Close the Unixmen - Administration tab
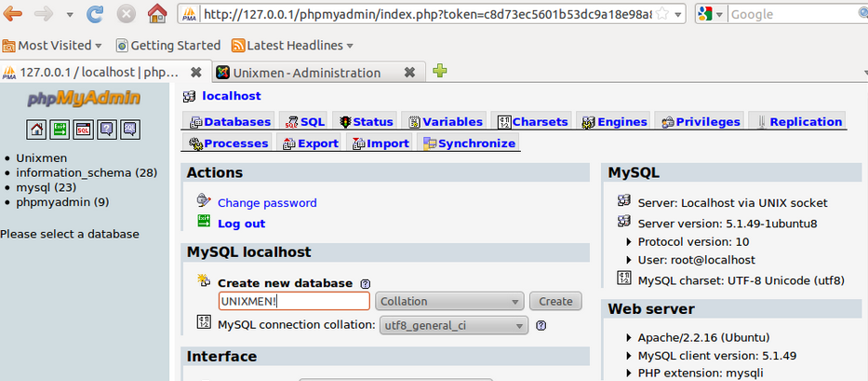Screen dimensions: 868x381 (x=409, y=73)
